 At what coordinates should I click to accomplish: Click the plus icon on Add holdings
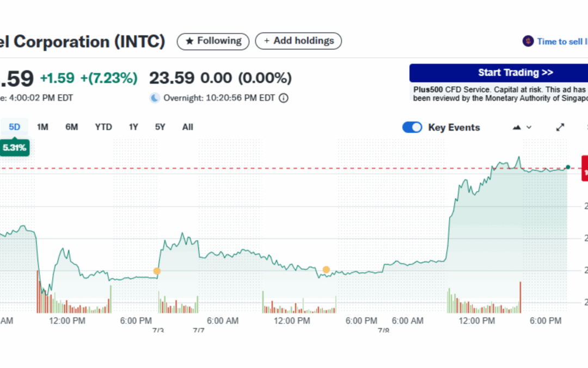tap(267, 40)
